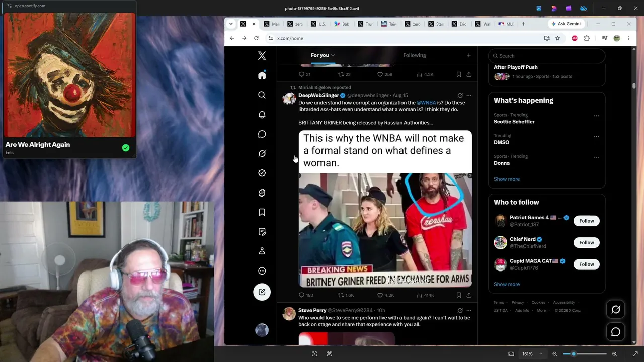Screen dimensions: 644x362
Task: Click the extensions puzzle icon in Chrome
Action: [x=587, y=38]
